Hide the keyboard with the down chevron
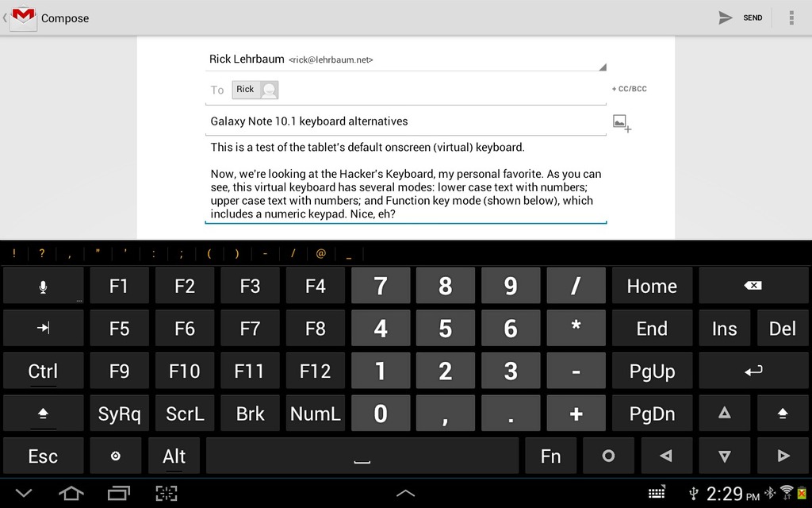Screen dimensions: 812x508 (x=24, y=493)
